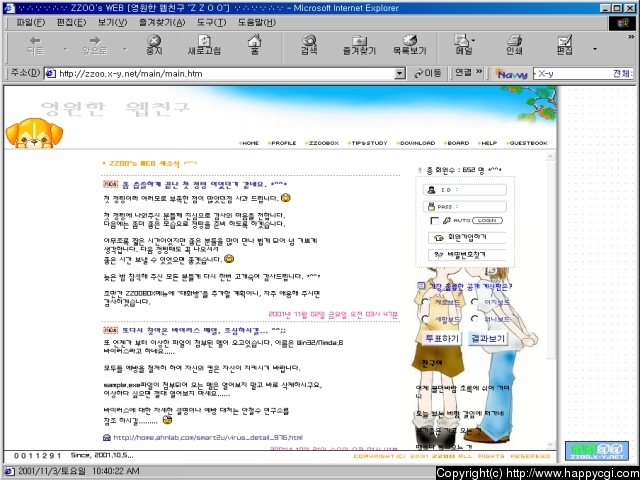The image size is (640, 480).
Task: Open the ZZOOBOX navigation link
Action: (x=322, y=143)
